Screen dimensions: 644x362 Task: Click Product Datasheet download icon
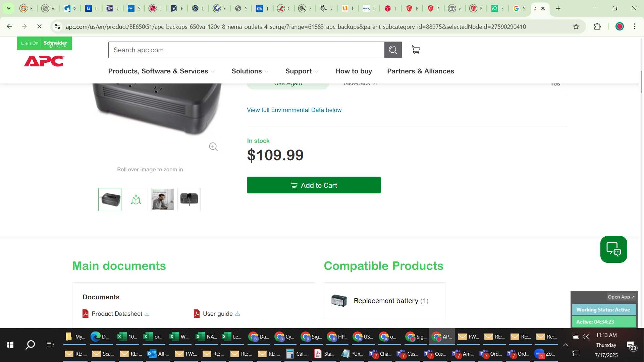[x=147, y=314]
